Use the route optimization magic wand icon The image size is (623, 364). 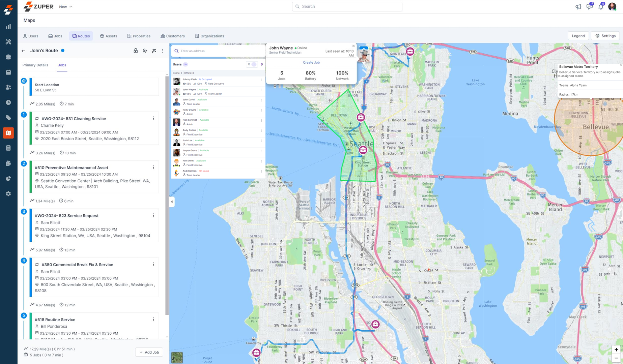click(154, 51)
